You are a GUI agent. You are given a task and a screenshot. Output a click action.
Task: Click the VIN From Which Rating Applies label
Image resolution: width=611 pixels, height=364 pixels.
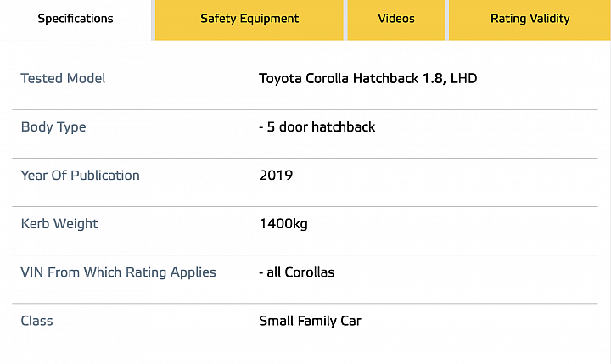pos(118,272)
